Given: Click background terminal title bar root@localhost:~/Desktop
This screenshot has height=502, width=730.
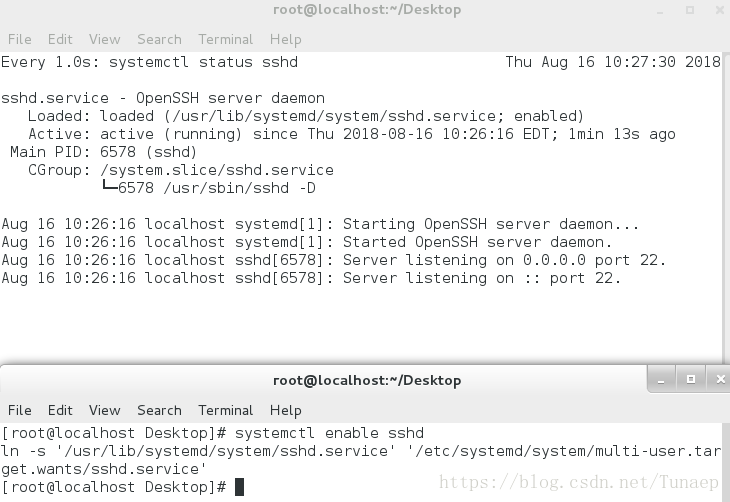Looking at the screenshot, I should (367, 10).
